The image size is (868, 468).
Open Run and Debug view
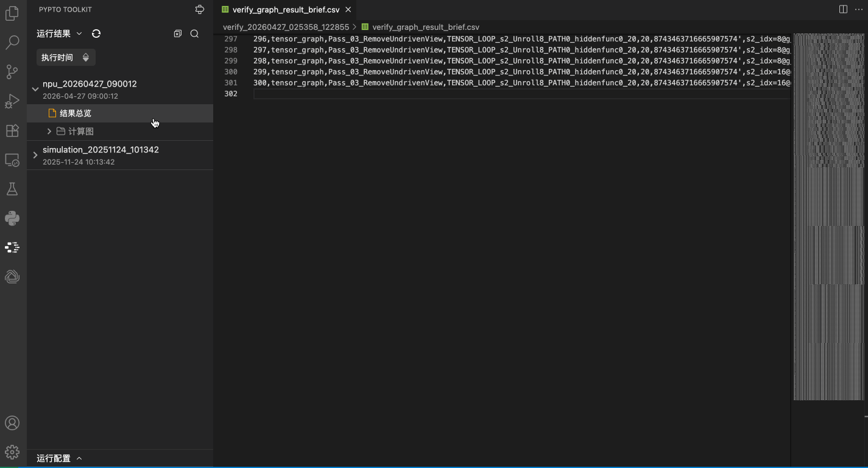tap(12, 101)
